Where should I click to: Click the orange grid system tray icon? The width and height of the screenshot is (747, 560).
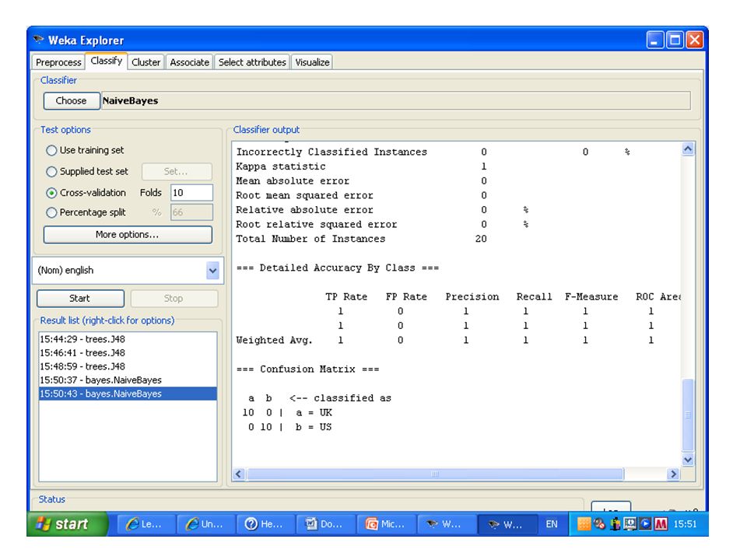tap(584, 523)
